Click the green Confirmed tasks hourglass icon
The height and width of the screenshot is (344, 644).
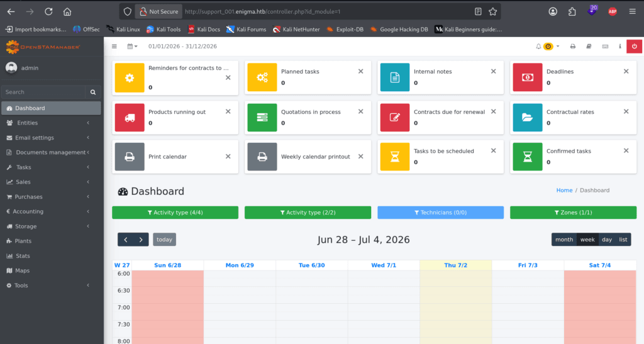528,157
